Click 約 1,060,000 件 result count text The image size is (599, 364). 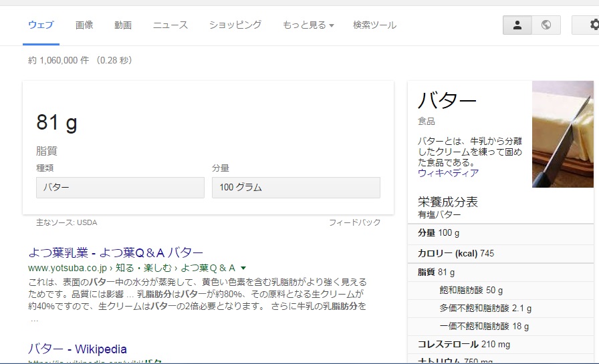pyautogui.click(x=59, y=60)
